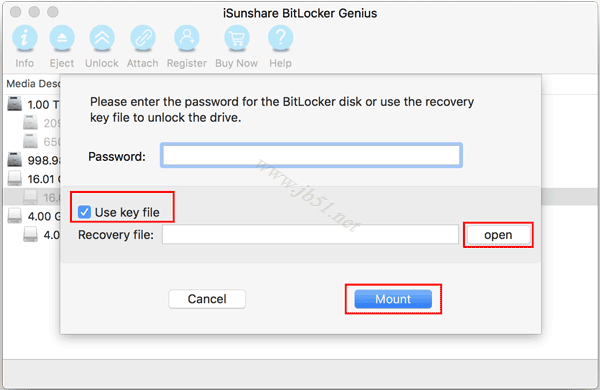Select the 16.01 drive entry
Image resolution: width=600 pixels, height=390 pixels.
point(33,179)
